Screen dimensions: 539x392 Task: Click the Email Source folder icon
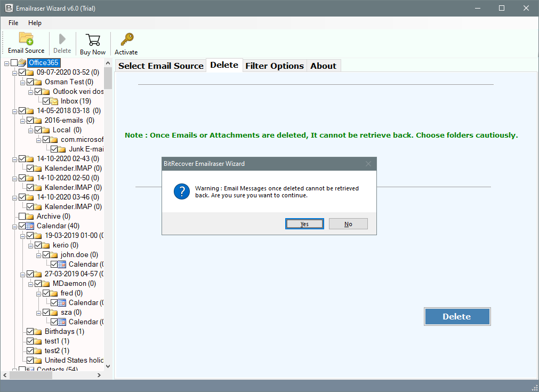pos(26,38)
